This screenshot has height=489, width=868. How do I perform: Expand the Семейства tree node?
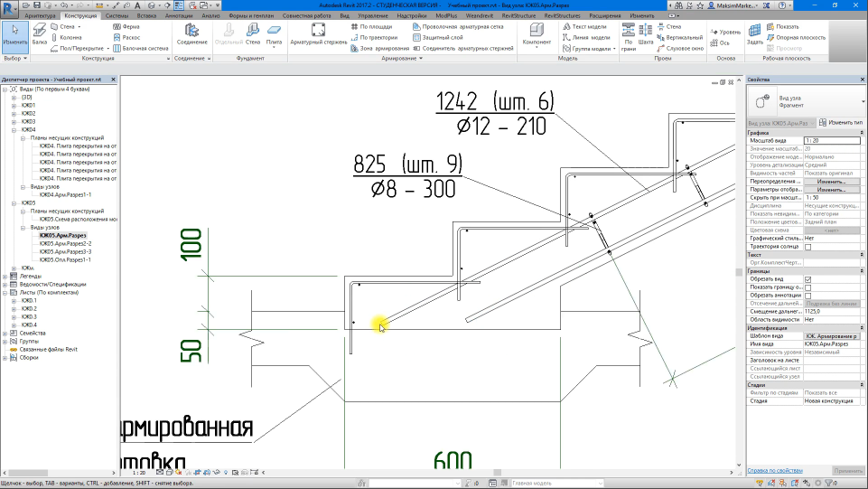pyautogui.click(x=5, y=334)
